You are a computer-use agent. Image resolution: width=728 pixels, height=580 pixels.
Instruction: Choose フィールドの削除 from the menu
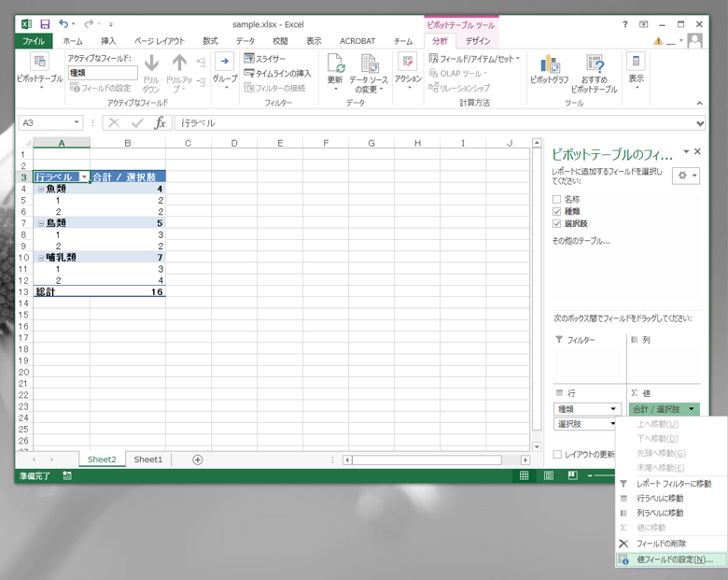click(x=671, y=544)
